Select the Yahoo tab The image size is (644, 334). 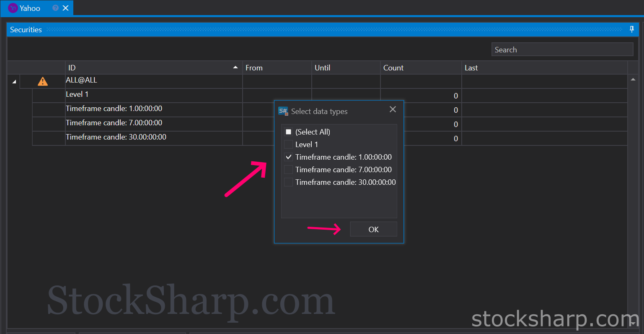[x=30, y=8]
